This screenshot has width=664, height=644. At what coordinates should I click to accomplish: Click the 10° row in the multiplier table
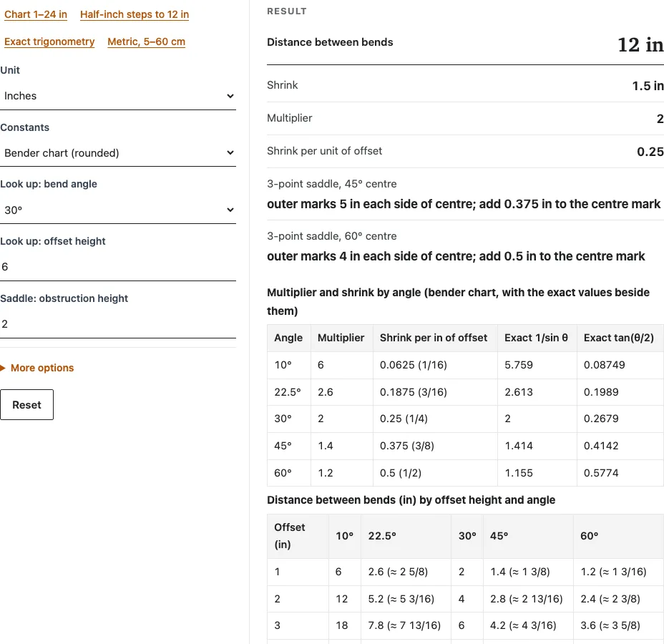point(465,365)
